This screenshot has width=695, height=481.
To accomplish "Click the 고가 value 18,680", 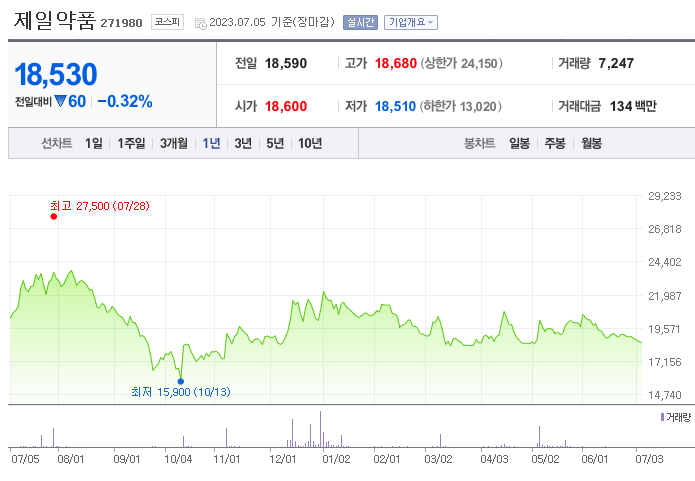I will tap(396, 63).
